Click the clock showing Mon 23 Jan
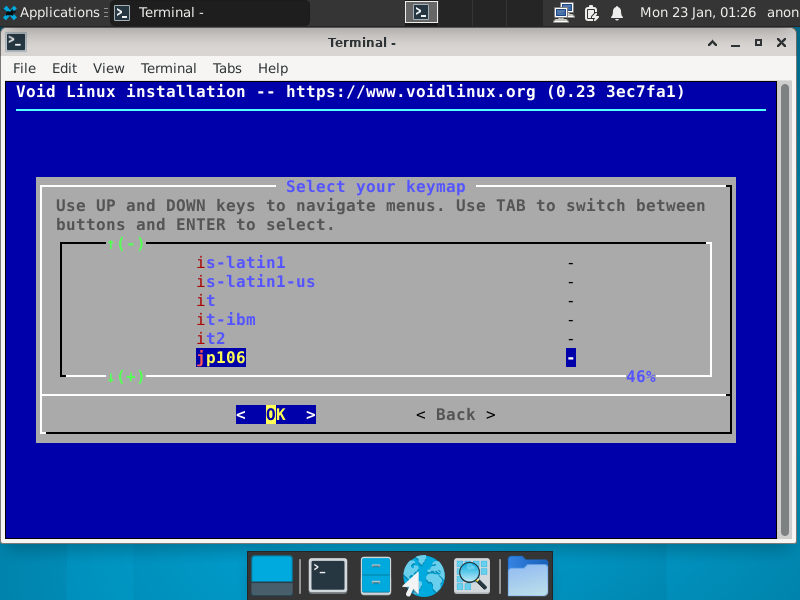Viewport: 800px width, 600px height. 697,12
